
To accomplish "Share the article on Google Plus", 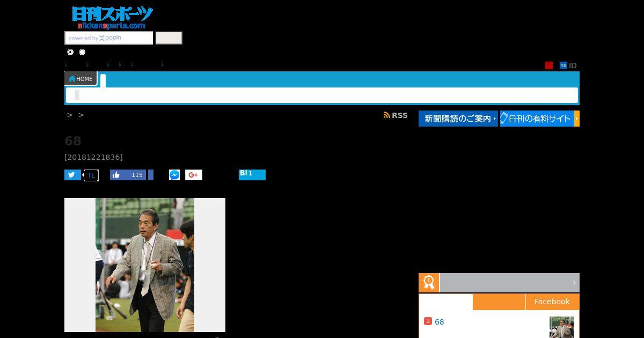I will tap(194, 175).
